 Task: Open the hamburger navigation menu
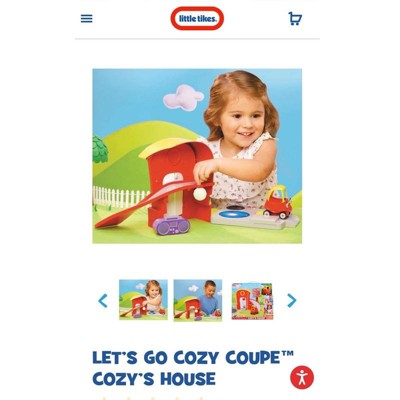point(87,19)
